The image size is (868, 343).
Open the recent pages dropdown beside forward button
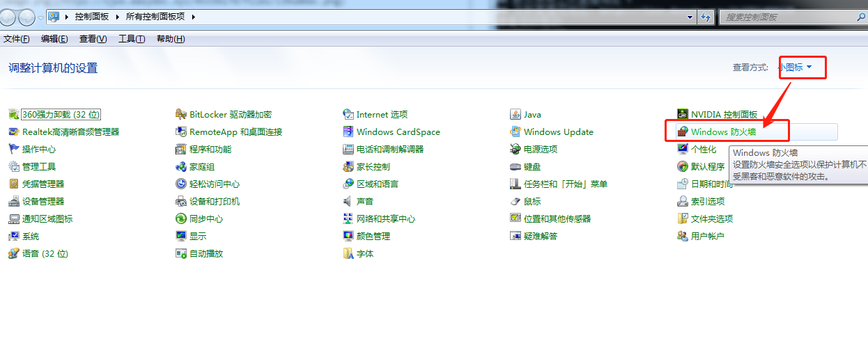point(40,17)
